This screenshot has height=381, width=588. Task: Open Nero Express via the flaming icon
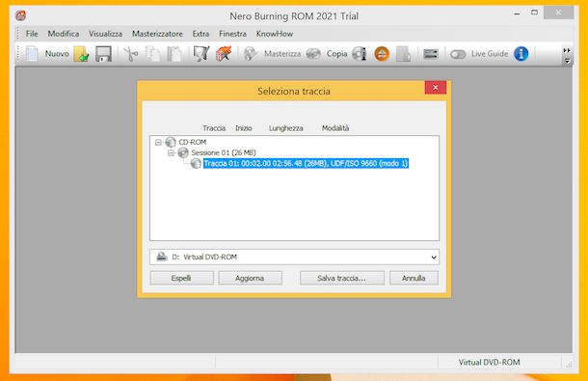[x=224, y=54]
